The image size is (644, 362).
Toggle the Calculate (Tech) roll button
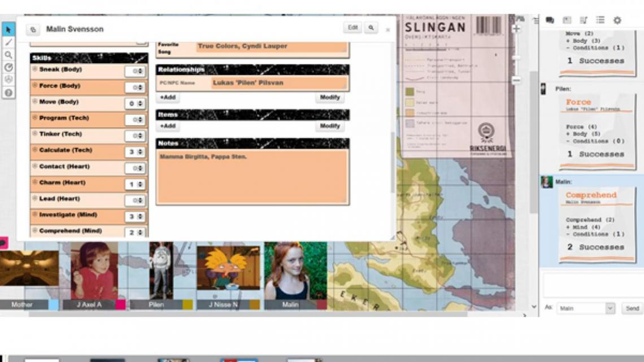[35, 150]
